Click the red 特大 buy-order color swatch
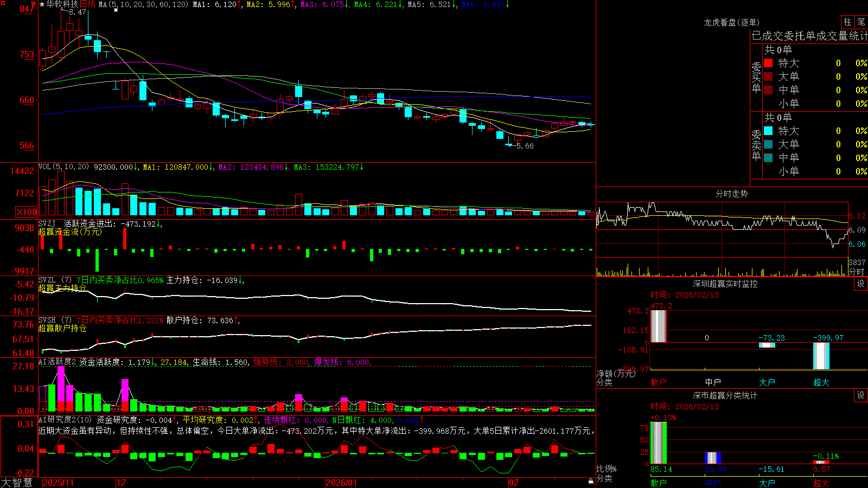 tap(768, 63)
